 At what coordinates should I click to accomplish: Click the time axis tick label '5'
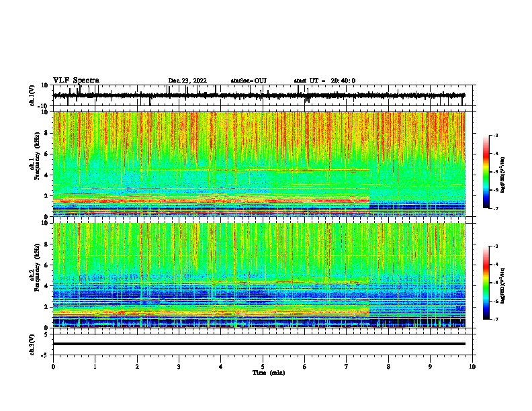click(263, 367)
